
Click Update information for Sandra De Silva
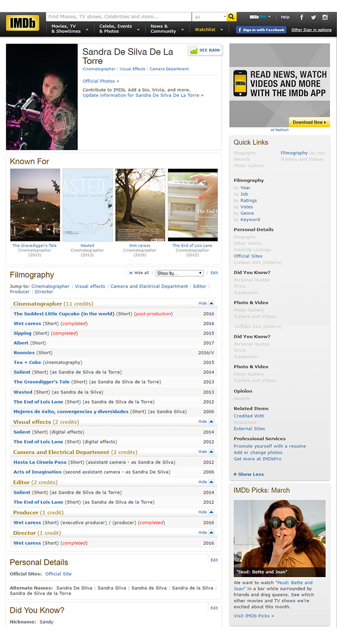143,95
